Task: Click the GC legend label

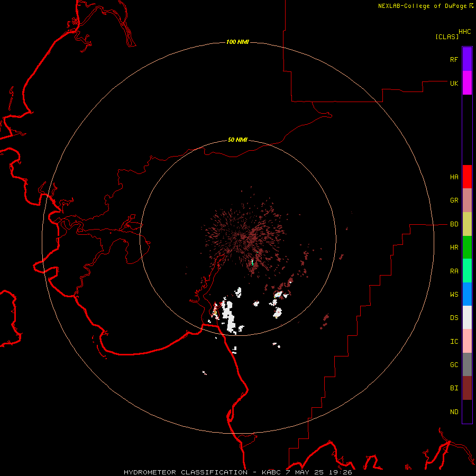Action: click(x=454, y=365)
